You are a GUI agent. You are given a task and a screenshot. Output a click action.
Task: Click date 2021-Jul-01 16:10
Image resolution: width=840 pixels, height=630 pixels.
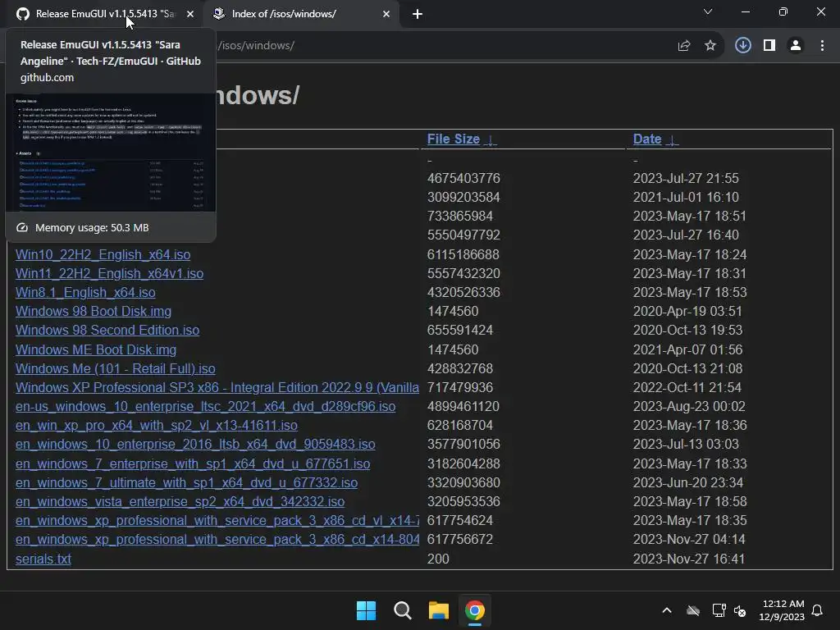coord(686,197)
